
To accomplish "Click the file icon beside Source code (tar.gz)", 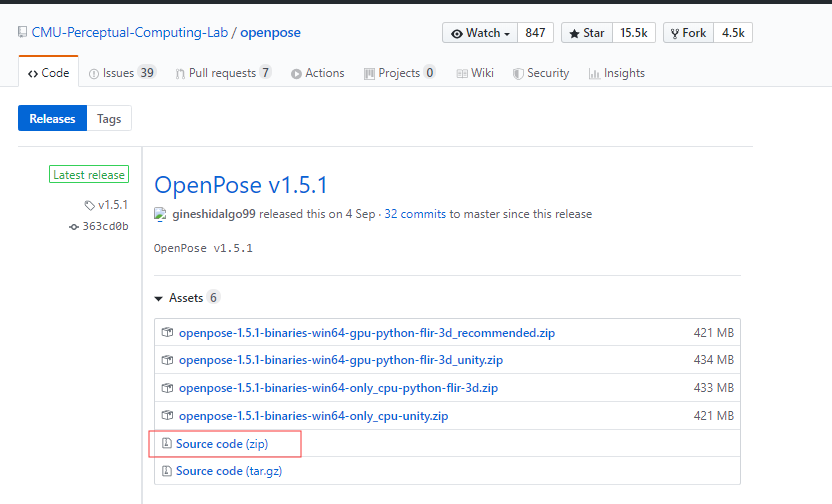I will point(167,471).
